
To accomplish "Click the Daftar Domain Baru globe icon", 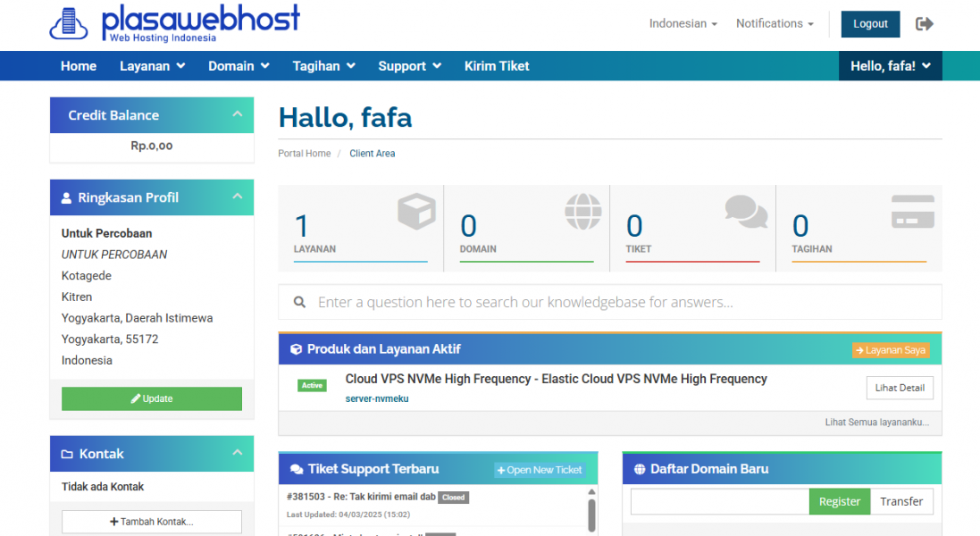I will (x=640, y=469).
